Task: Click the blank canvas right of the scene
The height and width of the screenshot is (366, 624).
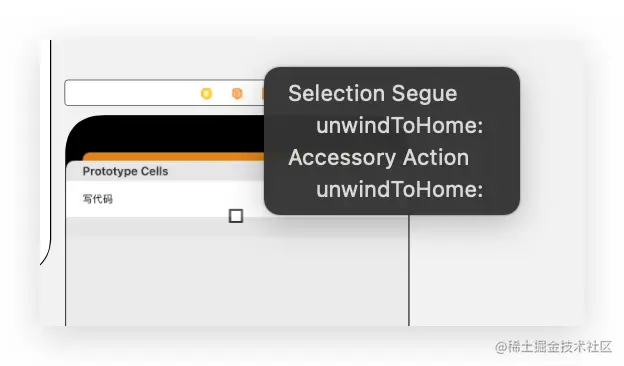Action: click(x=495, y=271)
